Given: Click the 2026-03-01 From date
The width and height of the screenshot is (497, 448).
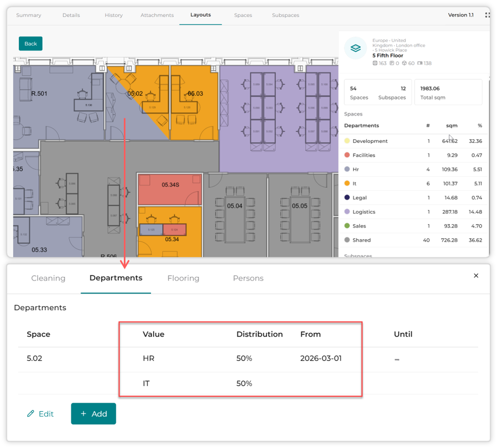Looking at the screenshot, I should (321, 358).
